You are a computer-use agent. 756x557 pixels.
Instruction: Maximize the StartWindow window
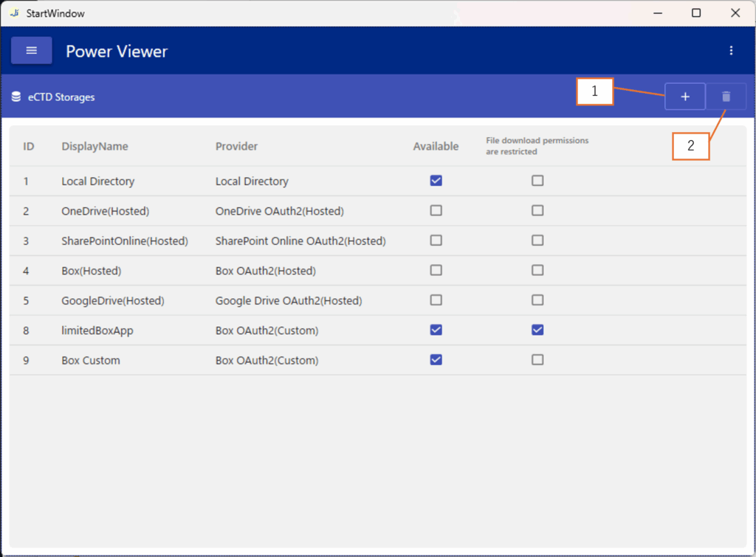click(695, 13)
